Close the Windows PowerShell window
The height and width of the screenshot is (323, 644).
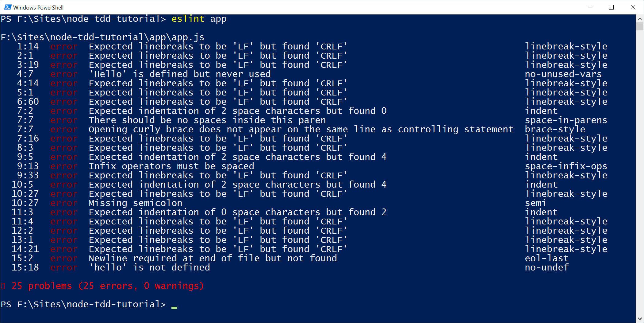(633, 7)
